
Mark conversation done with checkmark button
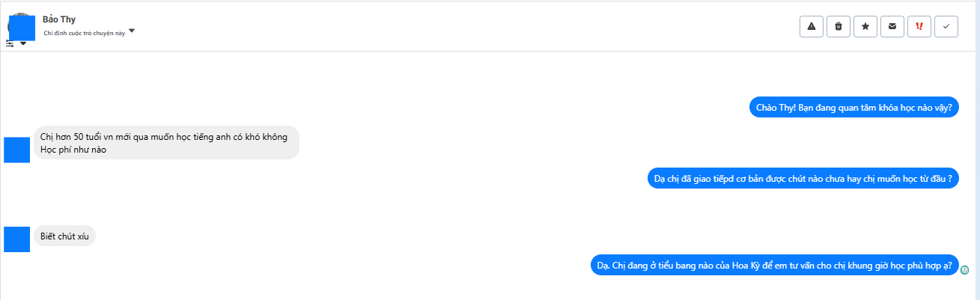(x=946, y=26)
